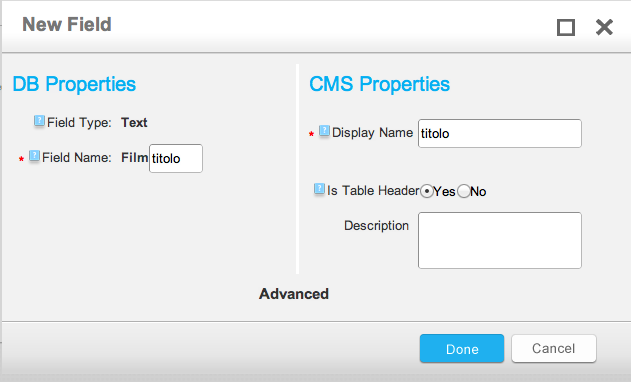Focus the Display Name text input
Viewport: 631px width, 382px height.
[499, 133]
